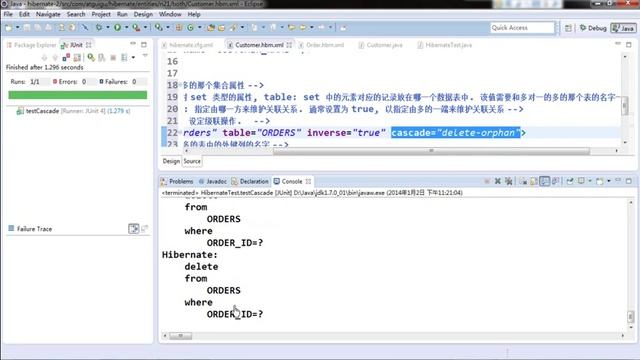
Task: Click the Print toolbar icon
Action: [x=49, y=28]
